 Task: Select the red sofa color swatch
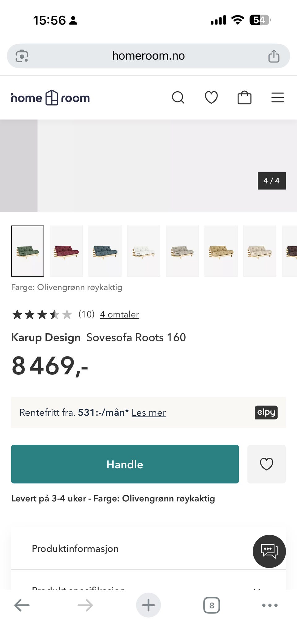(66, 251)
